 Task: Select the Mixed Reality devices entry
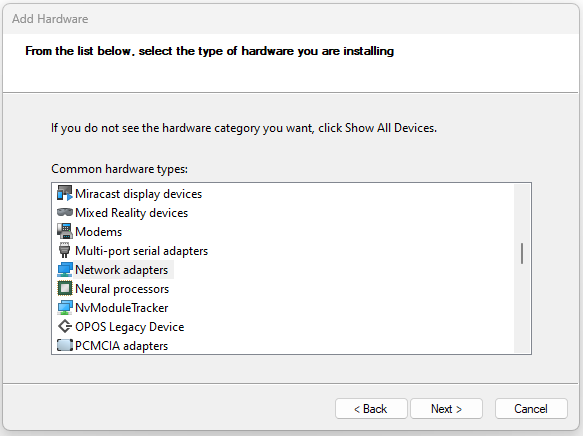click(x=132, y=213)
